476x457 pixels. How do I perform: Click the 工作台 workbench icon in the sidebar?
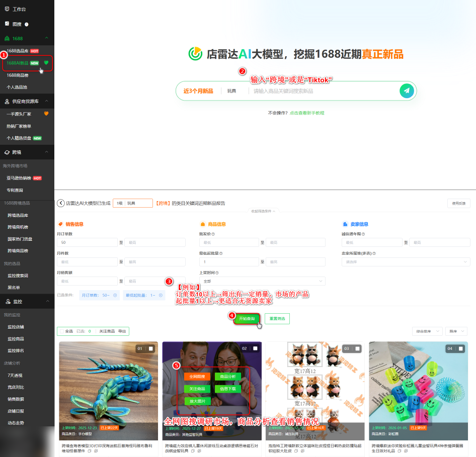(x=8, y=9)
